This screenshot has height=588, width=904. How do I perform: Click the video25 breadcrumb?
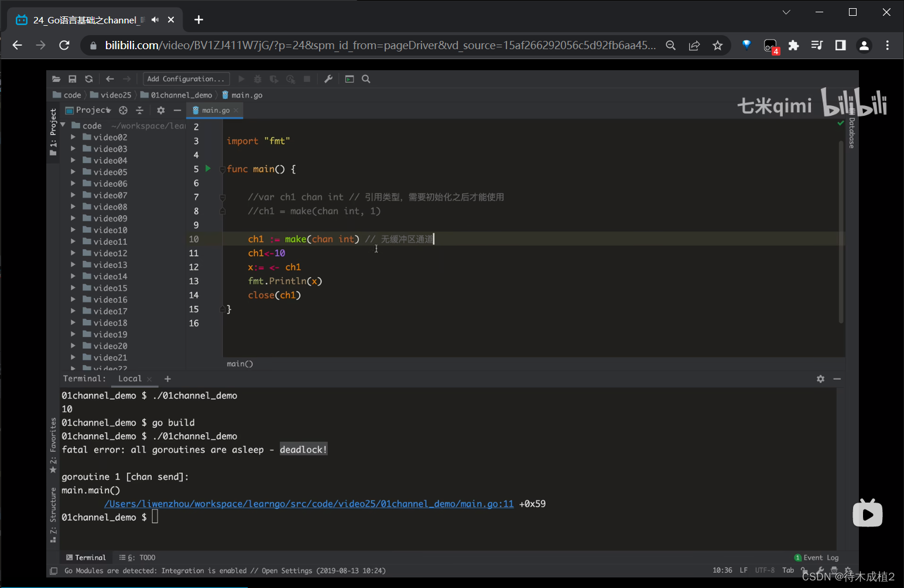111,95
